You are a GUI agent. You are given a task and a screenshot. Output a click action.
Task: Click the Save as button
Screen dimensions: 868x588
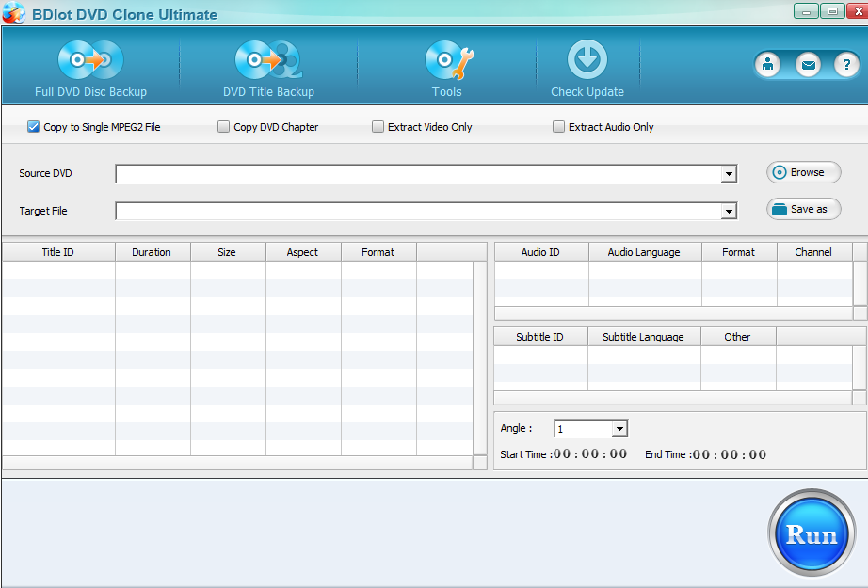(x=804, y=209)
